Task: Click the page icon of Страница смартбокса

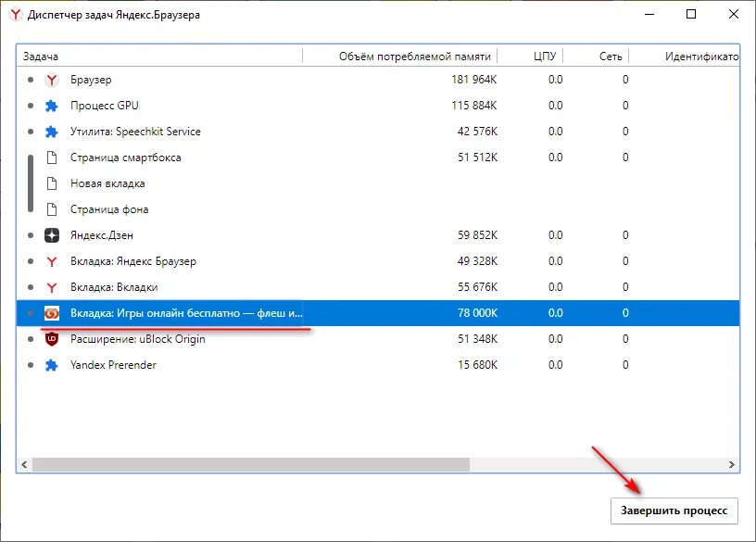Action: point(52,158)
